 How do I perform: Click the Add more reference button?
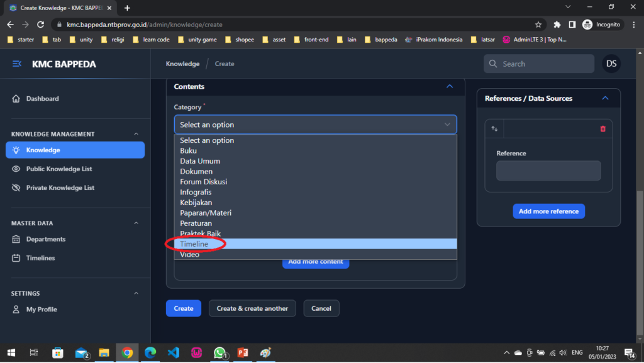[548, 211]
